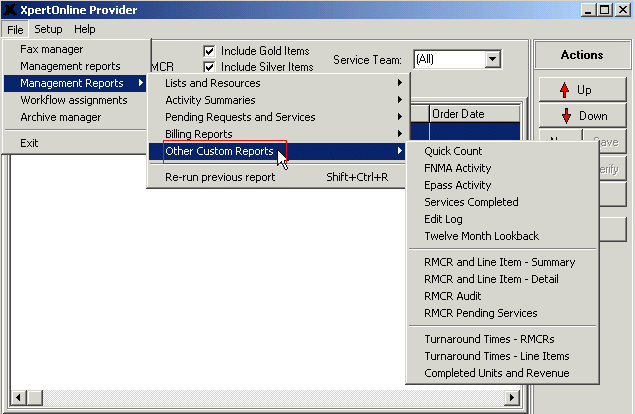Viewport: 635px width, 414px height.
Task: Open the Management Reports submenu
Action: pyautogui.click(x=75, y=83)
